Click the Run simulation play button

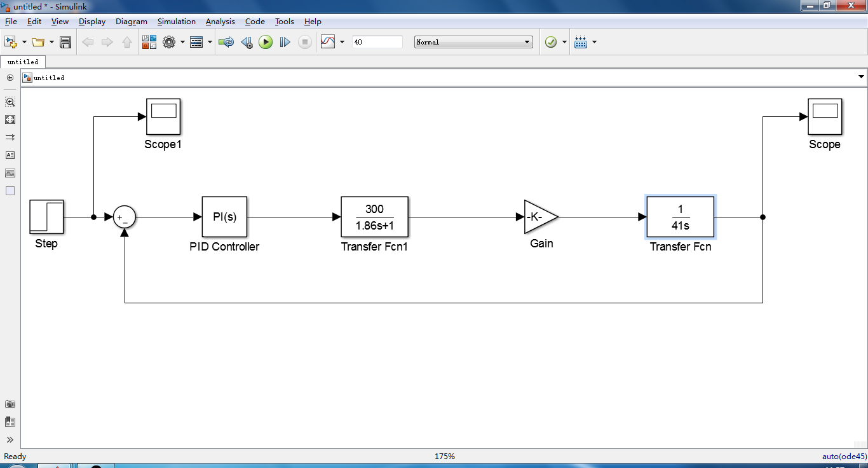266,43
